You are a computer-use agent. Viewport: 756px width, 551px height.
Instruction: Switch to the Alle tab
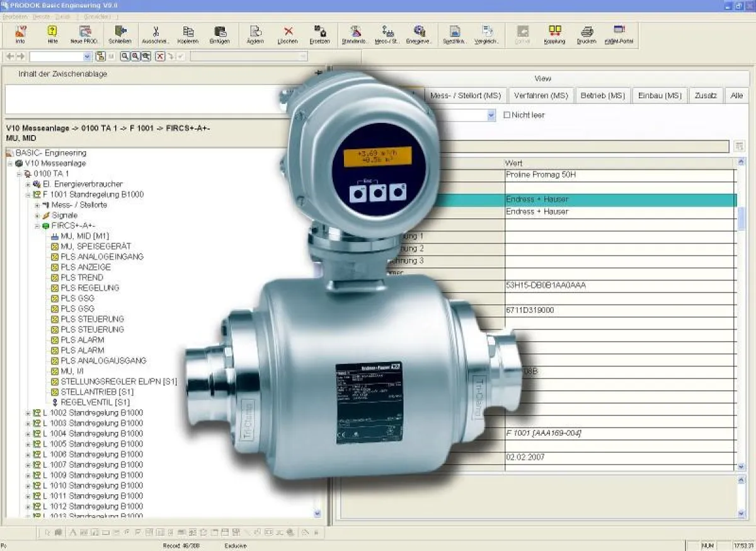click(x=736, y=95)
